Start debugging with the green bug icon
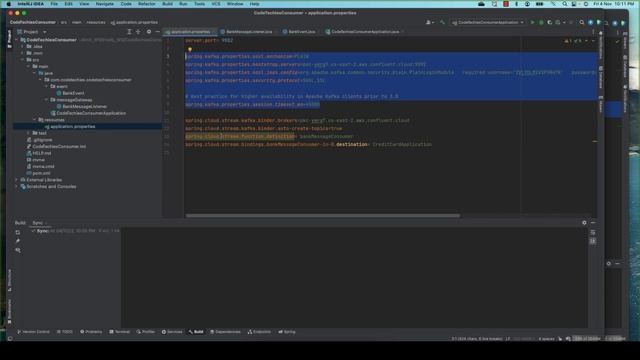 click(541, 22)
